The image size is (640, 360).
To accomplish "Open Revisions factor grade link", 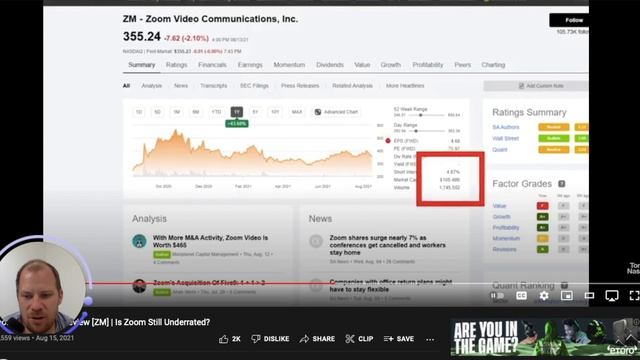I will [504, 249].
